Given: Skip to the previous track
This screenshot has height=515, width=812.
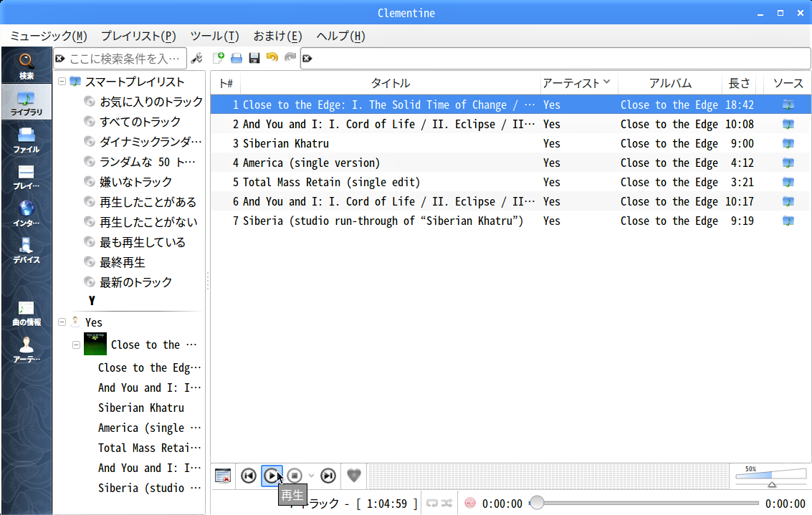Looking at the screenshot, I should [x=249, y=476].
